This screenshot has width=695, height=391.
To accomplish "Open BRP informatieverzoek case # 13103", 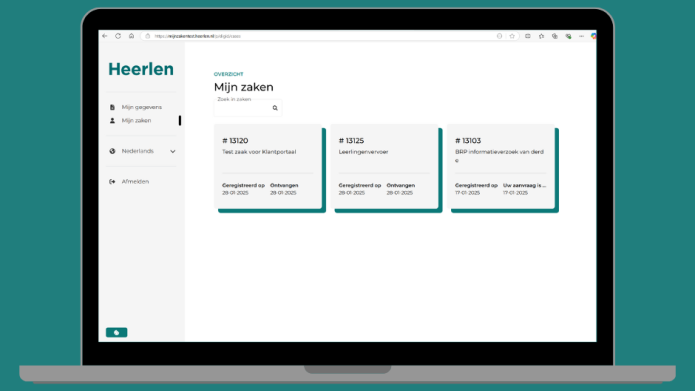I will pos(501,166).
